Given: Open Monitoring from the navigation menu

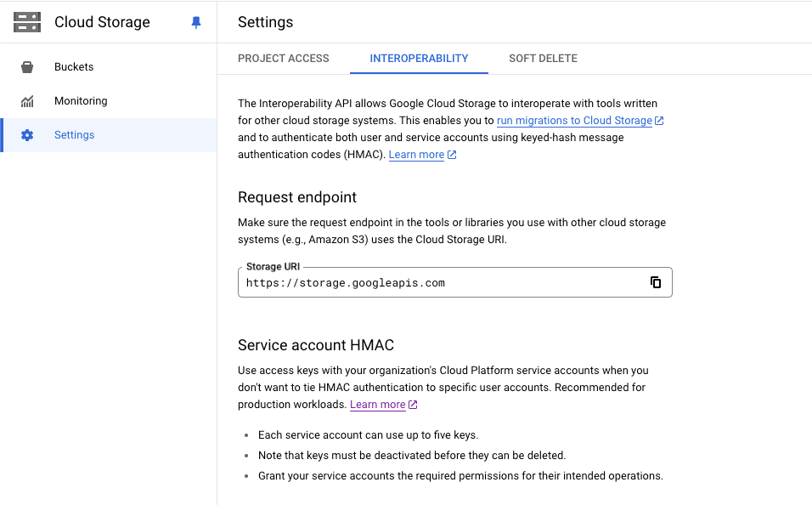Looking at the screenshot, I should (x=81, y=101).
